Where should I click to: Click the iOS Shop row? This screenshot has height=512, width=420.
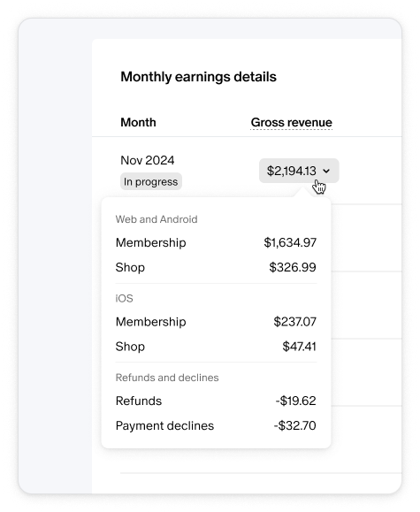pyautogui.click(x=216, y=347)
